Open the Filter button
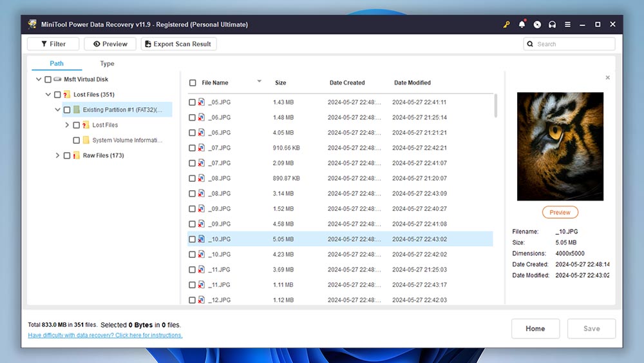Image resolution: width=644 pixels, height=363 pixels. coord(53,44)
